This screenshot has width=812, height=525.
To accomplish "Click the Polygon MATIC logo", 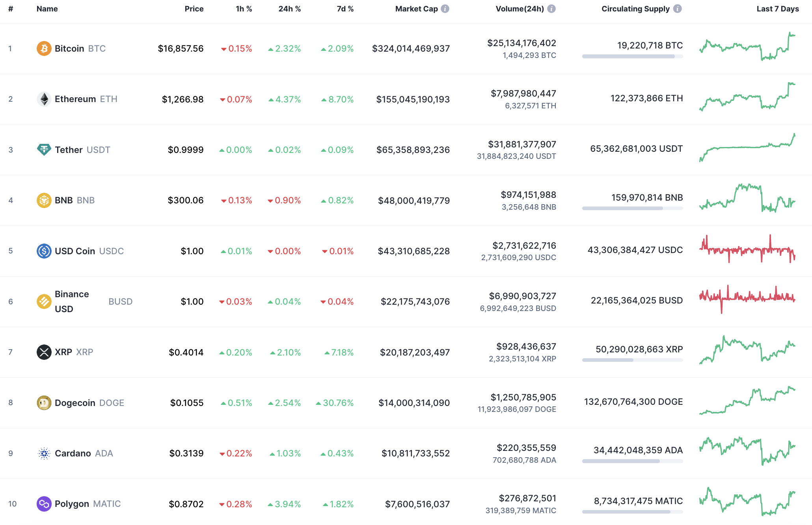I will point(44,504).
